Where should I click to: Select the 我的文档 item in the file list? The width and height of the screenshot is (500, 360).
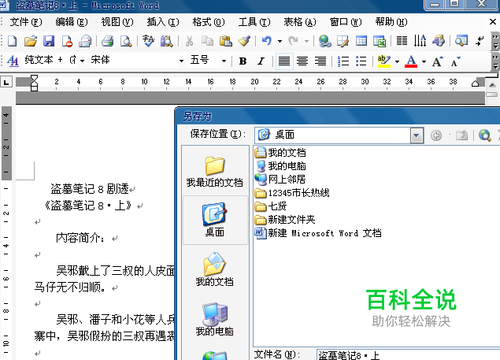coord(281,153)
